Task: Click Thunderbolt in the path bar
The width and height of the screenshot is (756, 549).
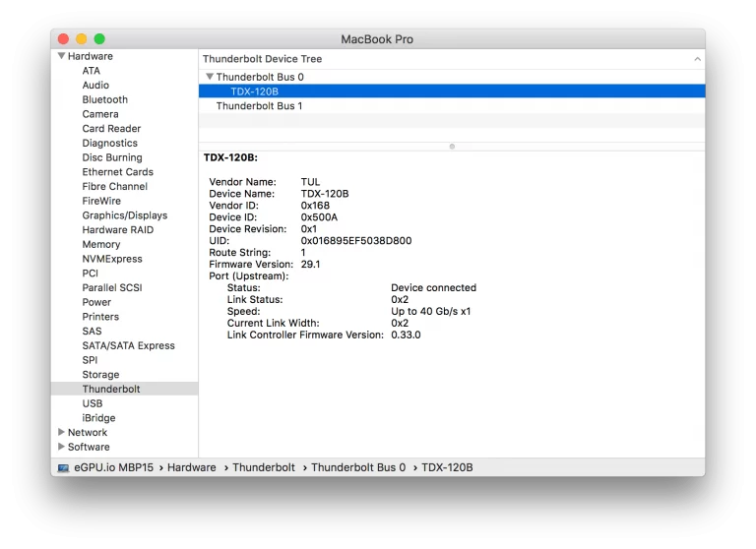Action: [x=264, y=467]
